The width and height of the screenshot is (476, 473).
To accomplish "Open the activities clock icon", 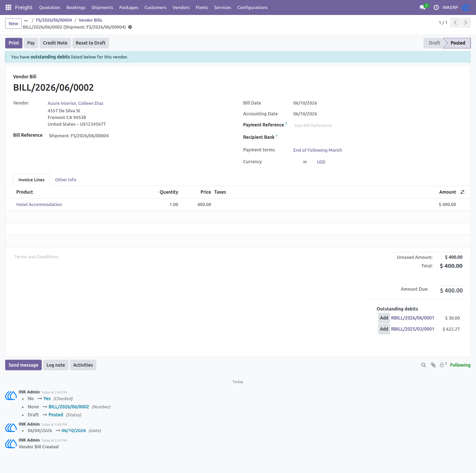I will [x=436, y=7].
